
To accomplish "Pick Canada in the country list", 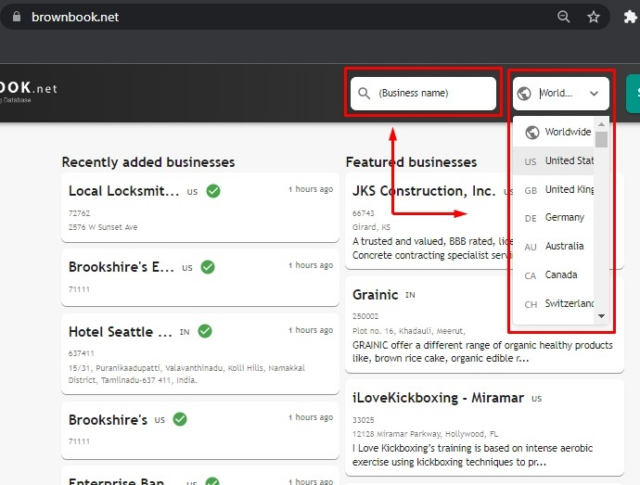I will pyautogui.click(x=560, y=275).
